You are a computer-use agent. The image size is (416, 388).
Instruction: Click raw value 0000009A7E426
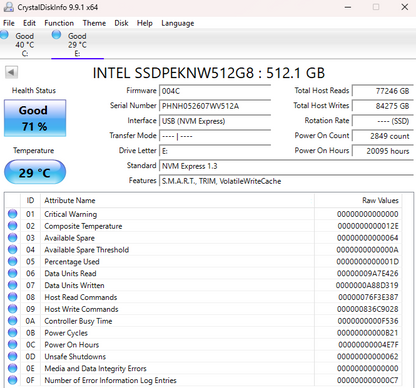coord(368,273)
